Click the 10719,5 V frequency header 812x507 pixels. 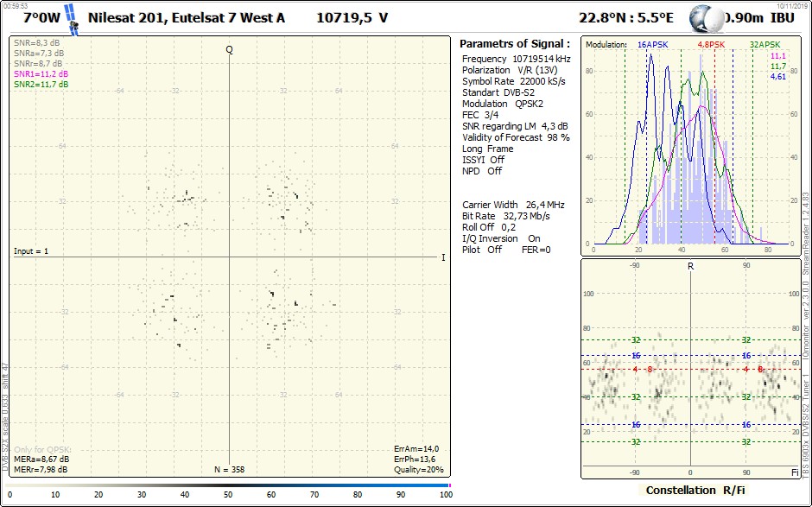352,18
